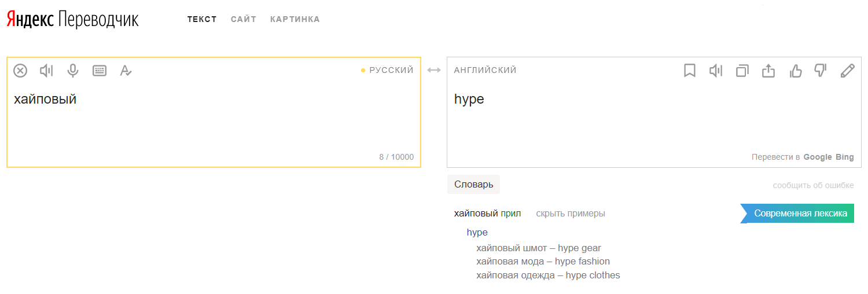Suggest an edit with pencil icon
Viewport: 868px width, 294px height.
847,71
